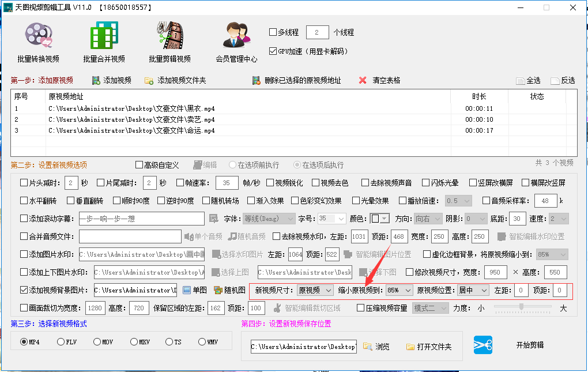This screenshot has height=372, width=588.
Task: Click the 删除已选择的原视频地址 icon
Action: [257, 80]
